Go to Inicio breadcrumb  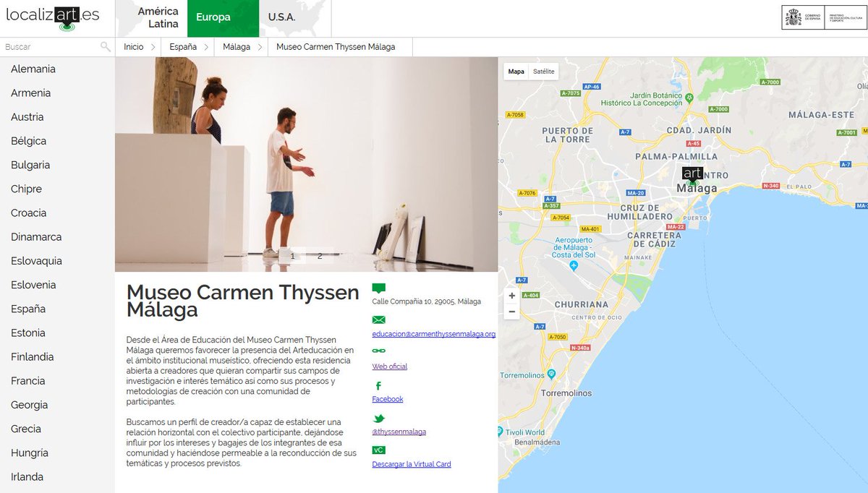click(133, 47)
